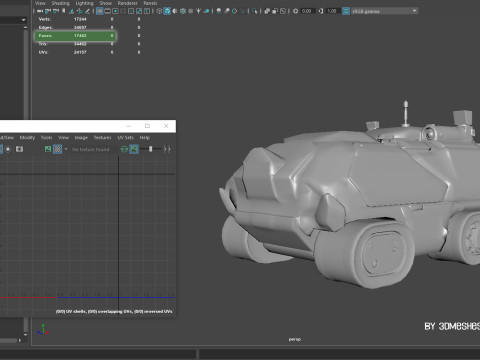Screen dimensions: 480x360
Task: Click the Lock Camera icon
Action: pos(48,11)
